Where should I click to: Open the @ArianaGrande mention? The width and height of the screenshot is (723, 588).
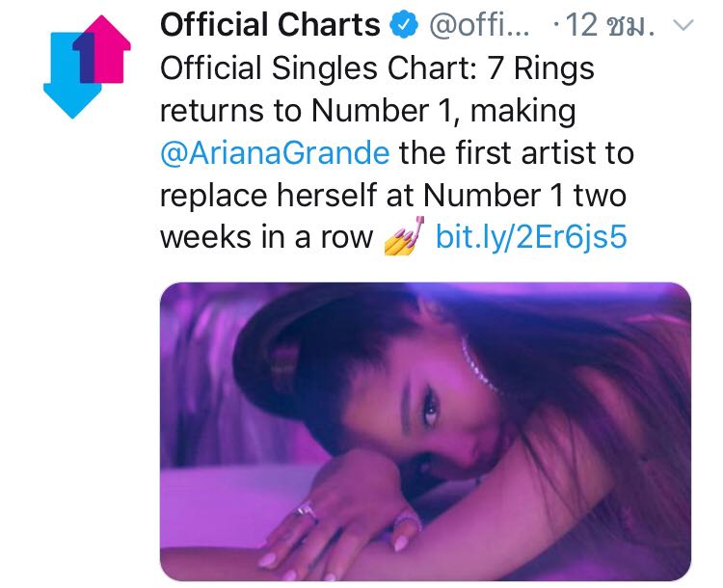[274, 152]
